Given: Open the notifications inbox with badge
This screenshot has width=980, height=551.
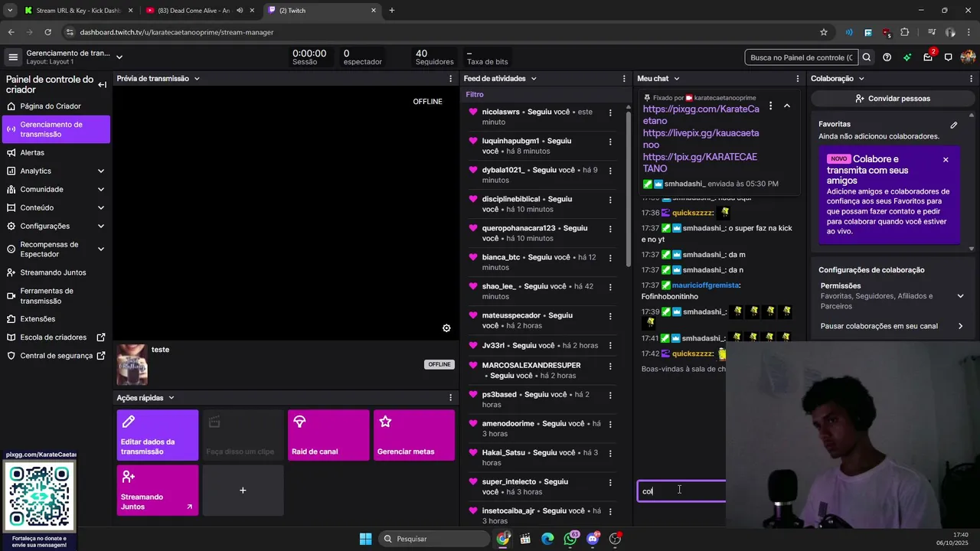Looking at the screenshot, I should click(928, 57).
